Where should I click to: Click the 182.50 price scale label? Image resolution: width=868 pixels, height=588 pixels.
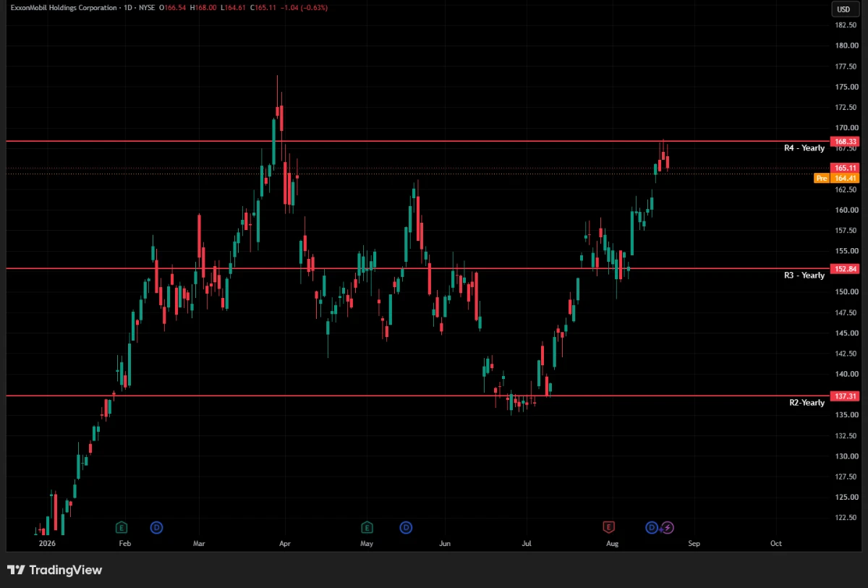click(x=846, y=25)
